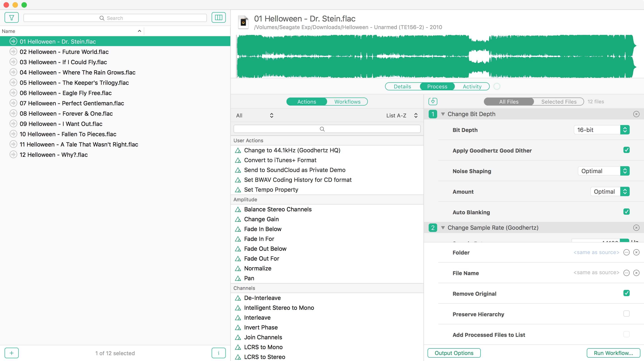Image resolution: width=644 pixels, height=361 pixels.
Task: Click the waveform icon for 02 Future World
Action: pyautogui.click(x=13, y=52)
